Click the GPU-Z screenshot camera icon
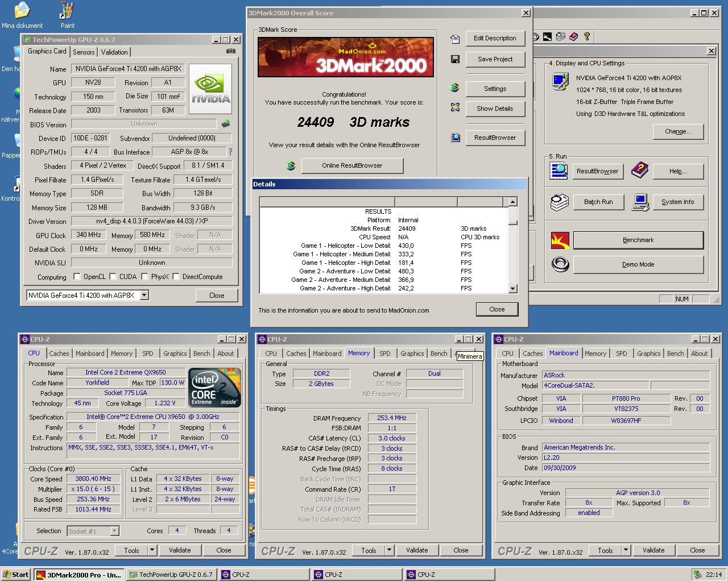Image resolution: width=728 pixels, height=582 pixels. (x=230, y=51)
